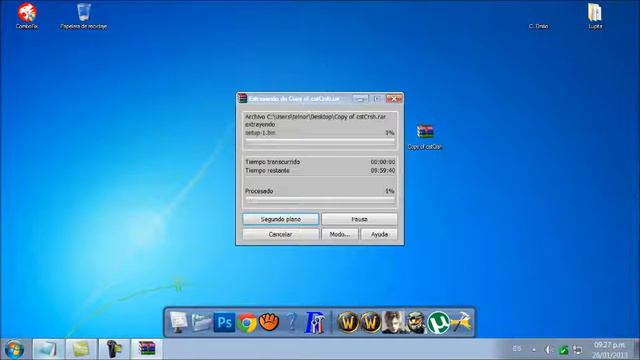Launch Google Chrome from the dock
Screen dimensions: 640x360
(x=247, y=322)
